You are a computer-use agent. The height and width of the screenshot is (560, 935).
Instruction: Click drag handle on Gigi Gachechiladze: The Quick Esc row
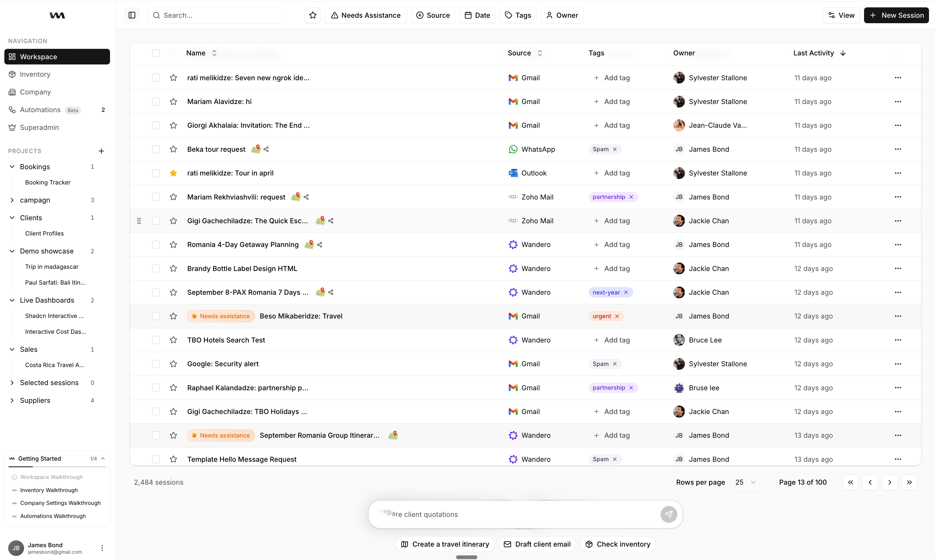tap(139, 221)
